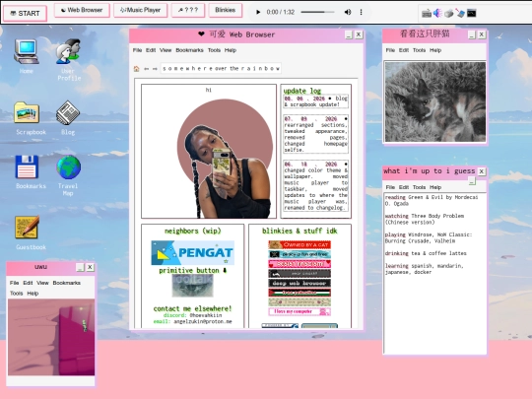Open the audio player's three-dot options menu
The width and height of the screenshot is (532, 399).
tap(361, 12)
